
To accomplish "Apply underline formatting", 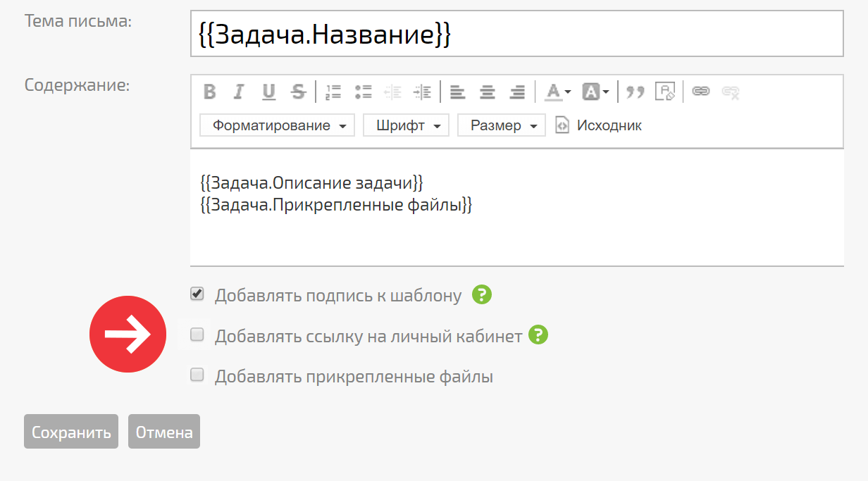I will [268, 92].
